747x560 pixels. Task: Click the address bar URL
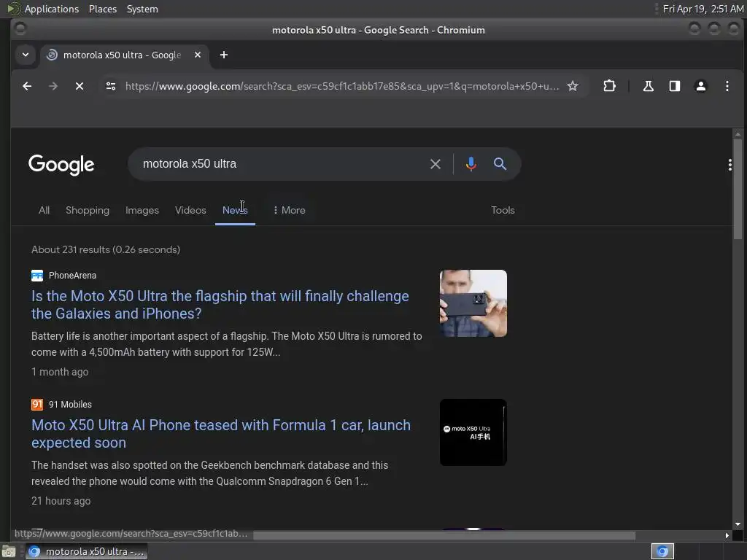(x=342, y=86)
